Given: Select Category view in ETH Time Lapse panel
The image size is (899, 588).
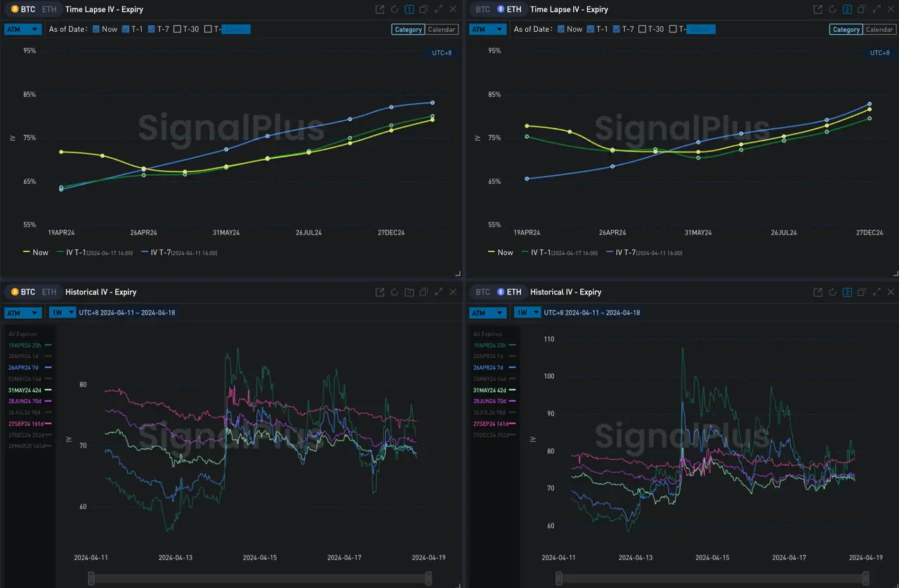Looking at the screenshot, I should [x=846, y=30].
